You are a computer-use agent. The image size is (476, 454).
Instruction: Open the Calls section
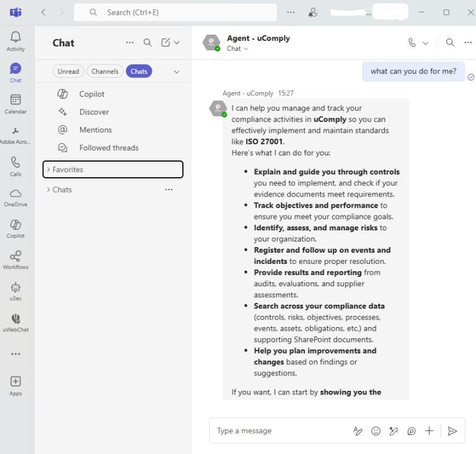(x=15, y=166)
